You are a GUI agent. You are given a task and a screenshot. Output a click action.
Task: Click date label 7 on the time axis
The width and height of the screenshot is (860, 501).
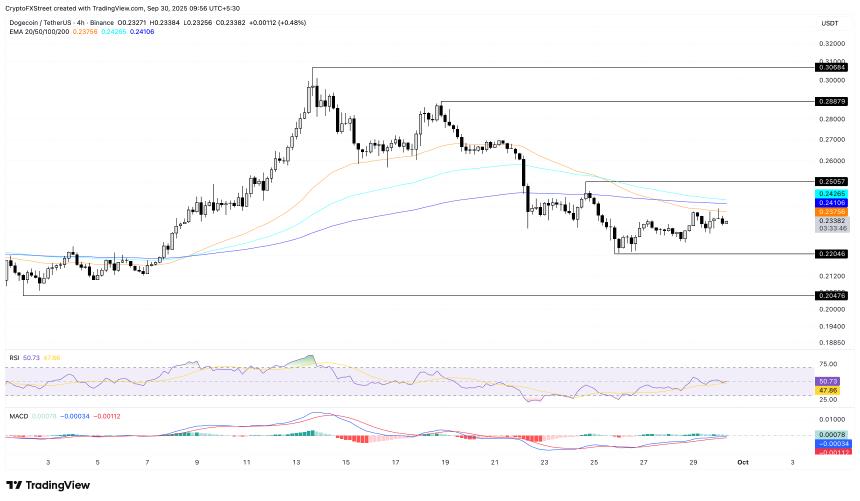[x=147, y=463]
